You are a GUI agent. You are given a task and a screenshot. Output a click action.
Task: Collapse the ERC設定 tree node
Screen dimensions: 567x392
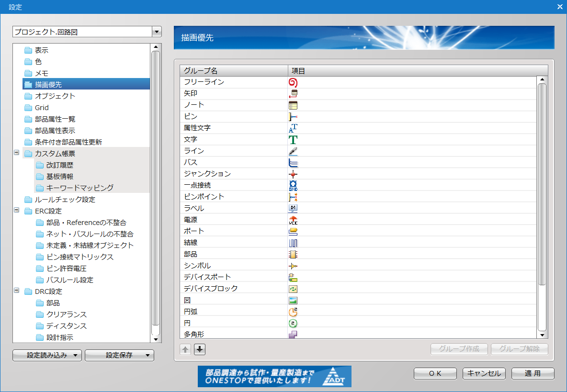[17, 211]
